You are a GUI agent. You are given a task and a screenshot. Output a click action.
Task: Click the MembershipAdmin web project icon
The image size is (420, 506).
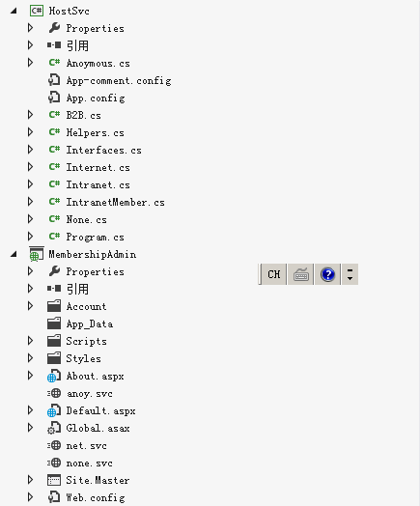[x=37, y=254]
